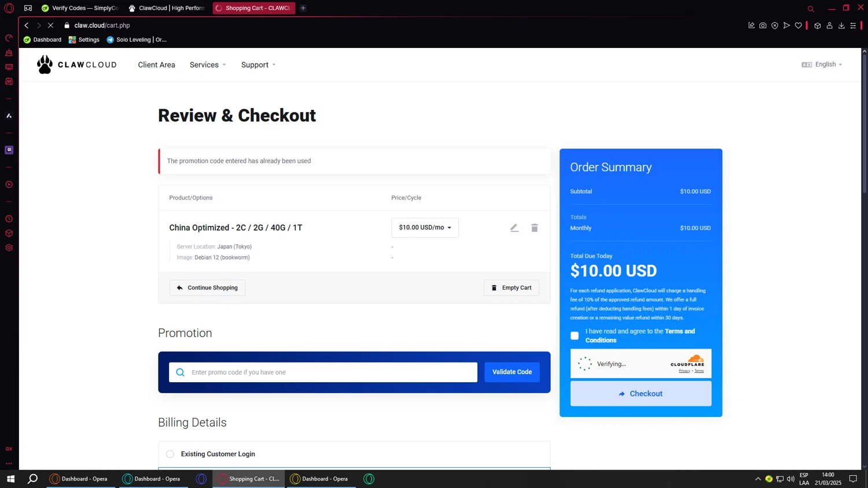Open the English language dropdown
Image resolution: width=868 pixels, height=488 pixels.
click(x=822, y=64)
